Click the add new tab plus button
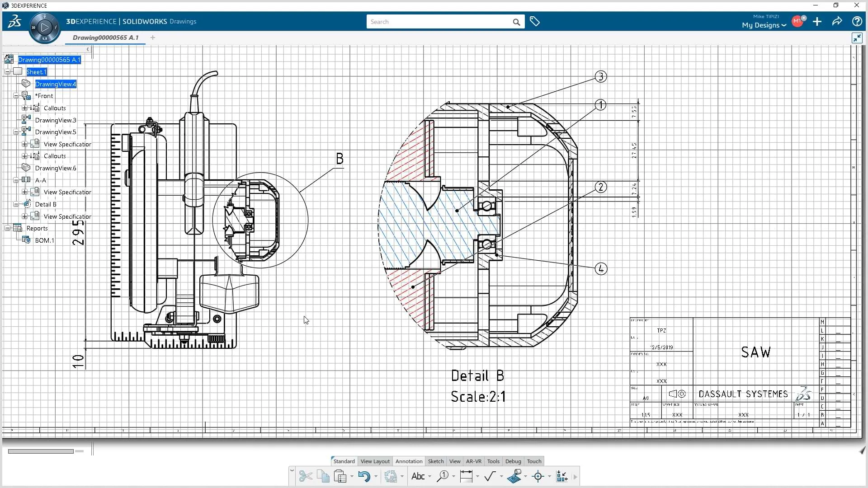868x488 pixels. 152,38
